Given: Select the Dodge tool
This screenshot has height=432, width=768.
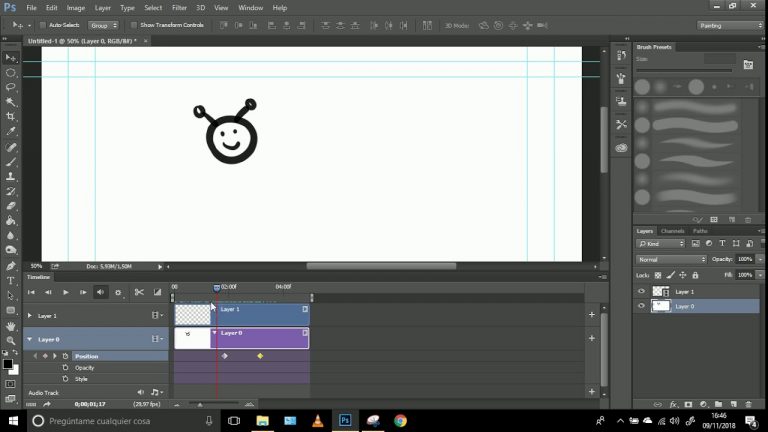Looking at the screenshot, I should pos(10,250).
